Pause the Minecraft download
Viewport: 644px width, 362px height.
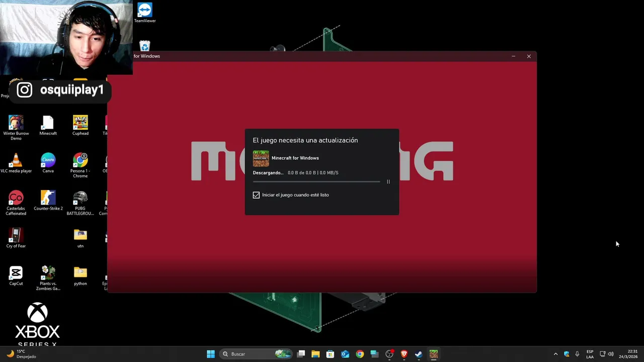tap(388, 182)
